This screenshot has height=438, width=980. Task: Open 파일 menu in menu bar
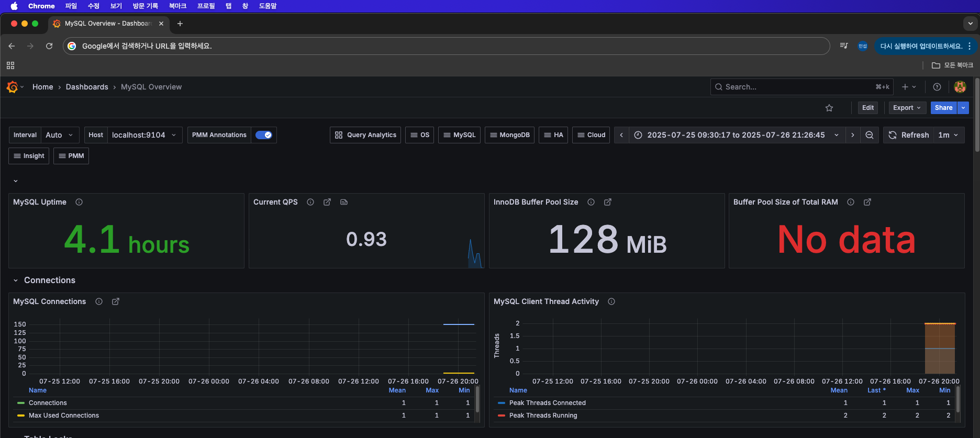71,6
